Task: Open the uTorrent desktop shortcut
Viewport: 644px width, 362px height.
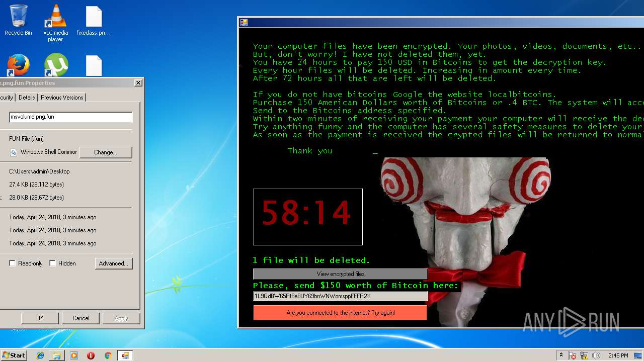Action: pos(56,65)
